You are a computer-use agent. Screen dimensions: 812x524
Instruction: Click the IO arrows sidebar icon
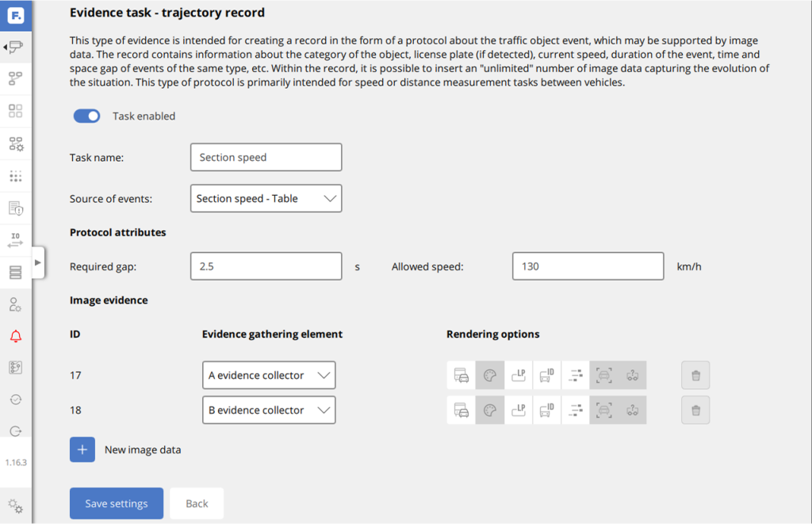(x=15, y=239)
